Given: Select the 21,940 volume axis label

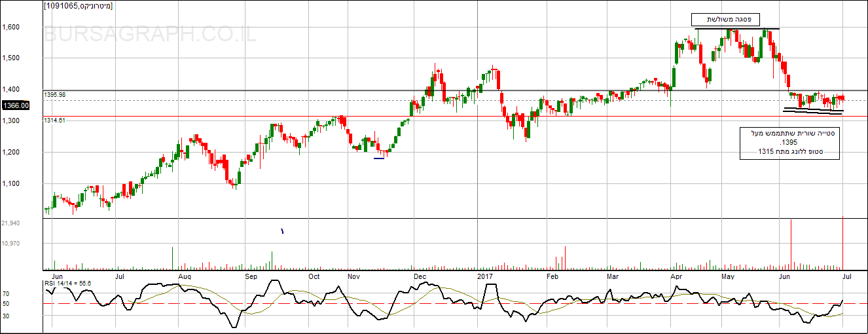Looking at the screenshot, I should coord(11,223).
